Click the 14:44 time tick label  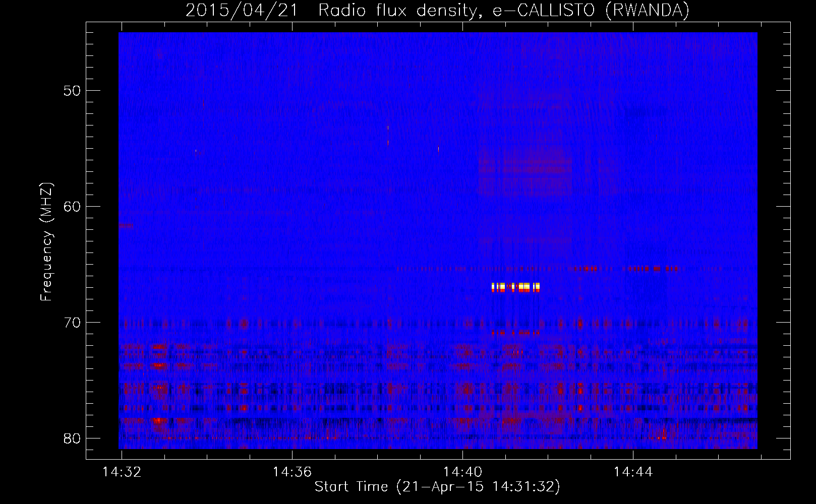[633, 472]
